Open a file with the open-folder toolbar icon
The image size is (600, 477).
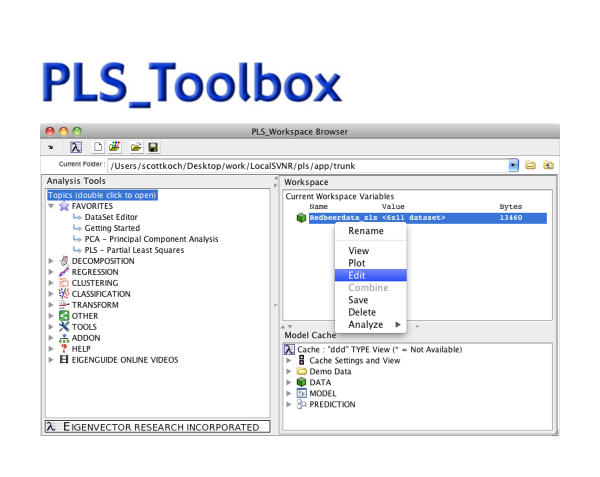coord(136,147)
